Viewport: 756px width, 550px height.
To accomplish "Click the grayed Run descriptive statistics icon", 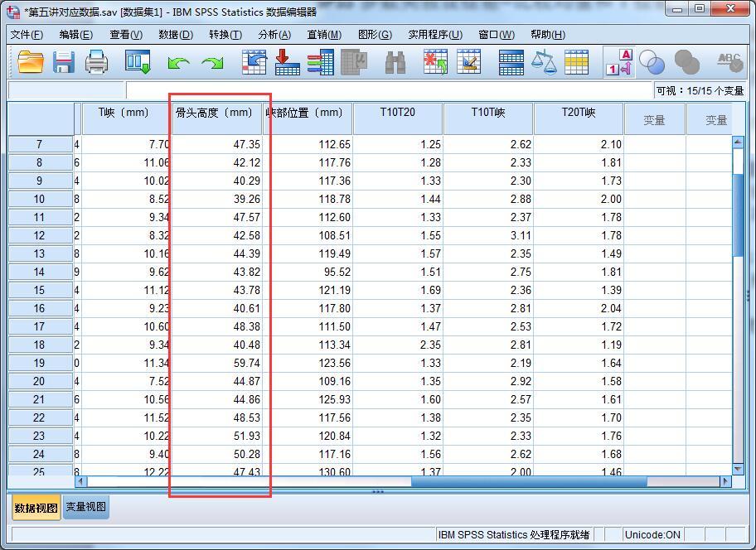I will coord(355,62).
